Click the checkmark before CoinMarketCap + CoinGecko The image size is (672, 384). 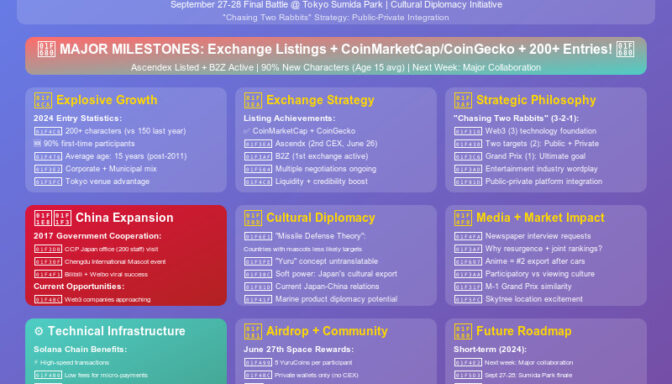coord(246,131)
